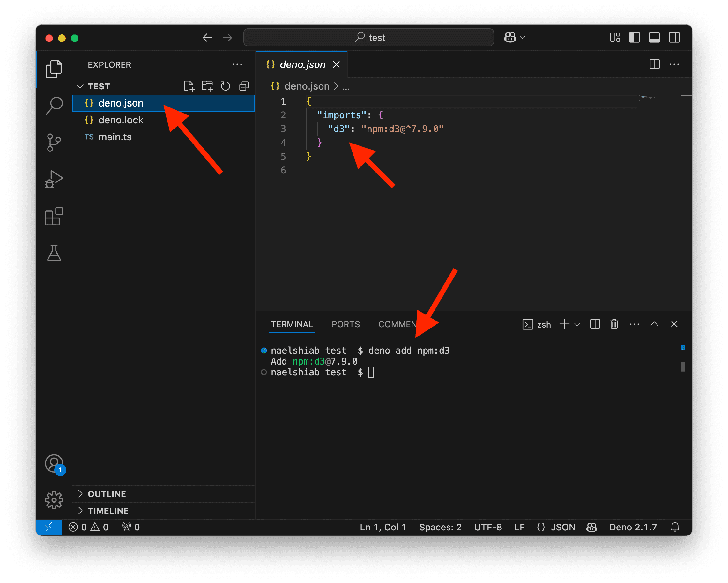728x583 pixels.
Task: Click the editor minimap
Action: [x=647, y=98]
